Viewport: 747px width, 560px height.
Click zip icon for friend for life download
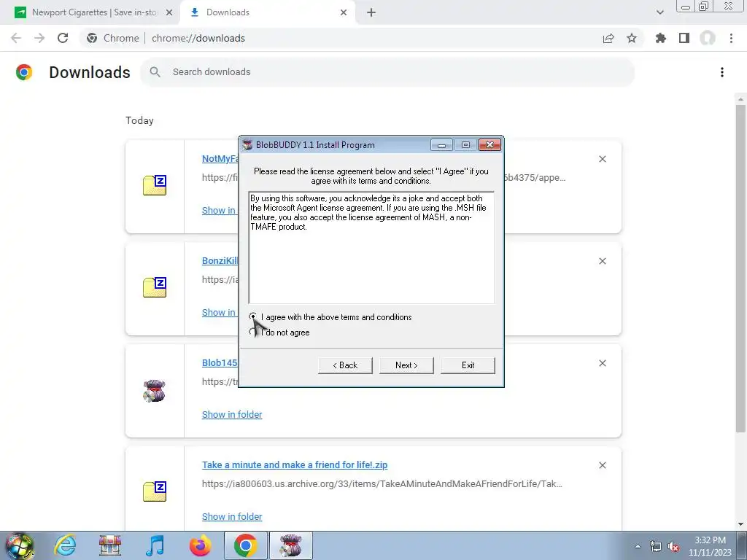click(x=155, y=491)
